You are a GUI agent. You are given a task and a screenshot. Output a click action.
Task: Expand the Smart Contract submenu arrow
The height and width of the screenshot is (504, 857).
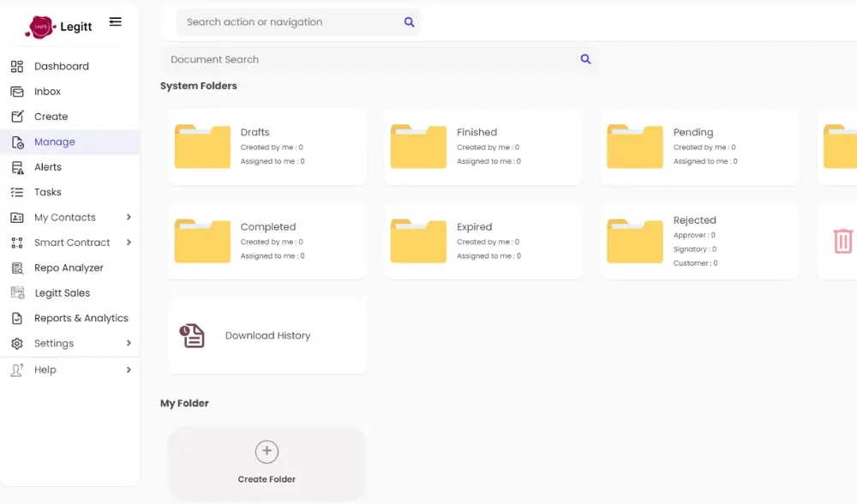(129, 243)
